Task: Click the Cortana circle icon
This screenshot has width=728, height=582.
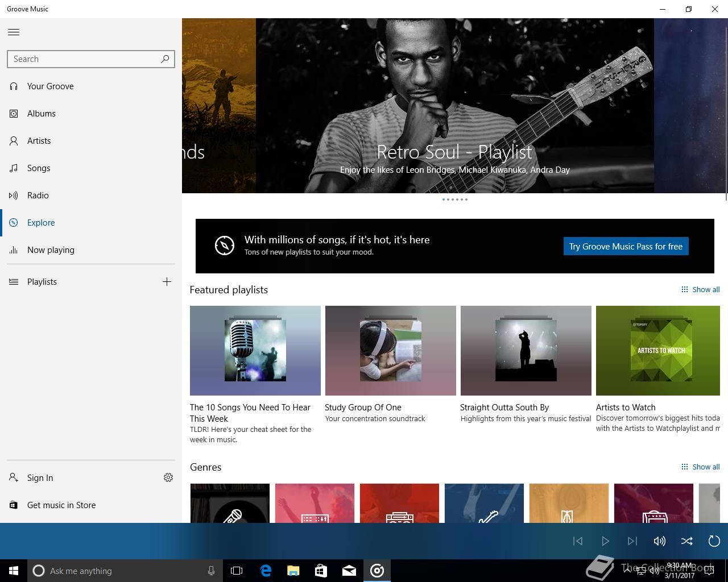Action: click(39, 571)
